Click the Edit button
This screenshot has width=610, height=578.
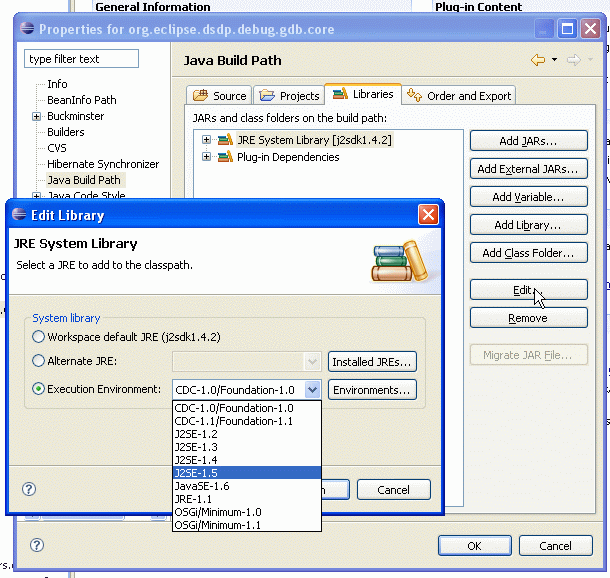pos(528,290)
